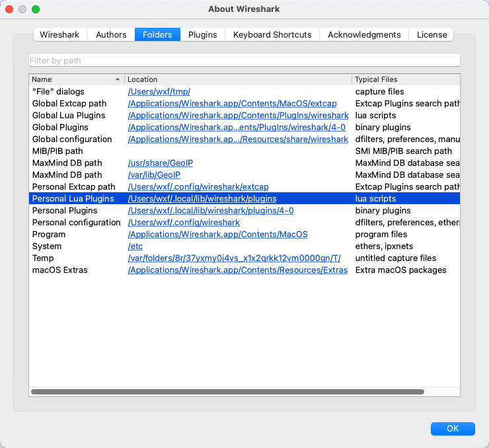Open the selected Personal Lua Plugins link
489x448 pixels.
click(202, 199)
